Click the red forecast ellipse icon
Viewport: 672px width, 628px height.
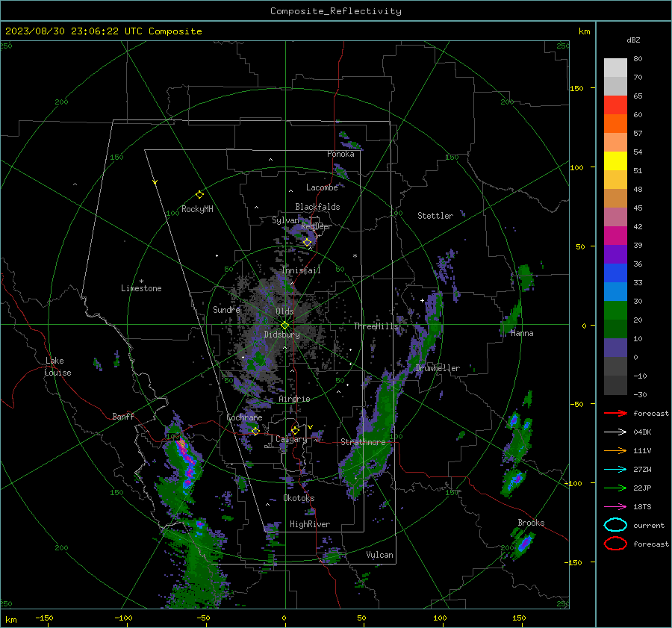click(x=615, y=544)
